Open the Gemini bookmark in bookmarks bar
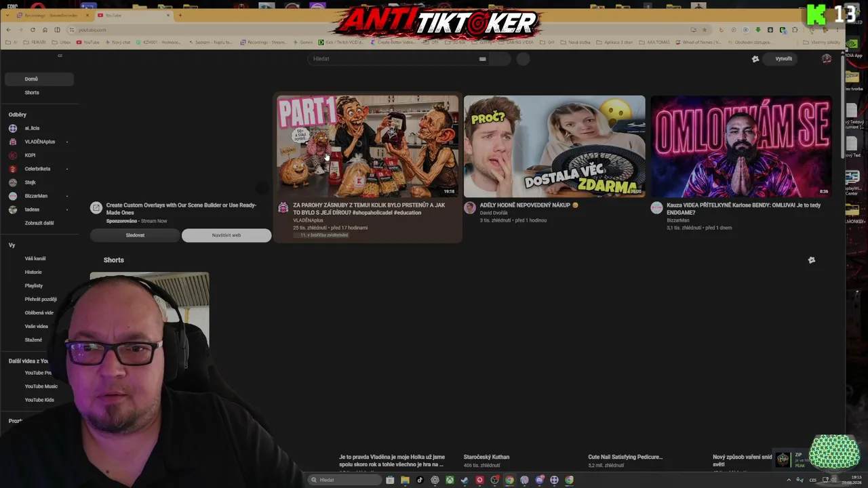The image size is (868, 488). click(302, 42)
